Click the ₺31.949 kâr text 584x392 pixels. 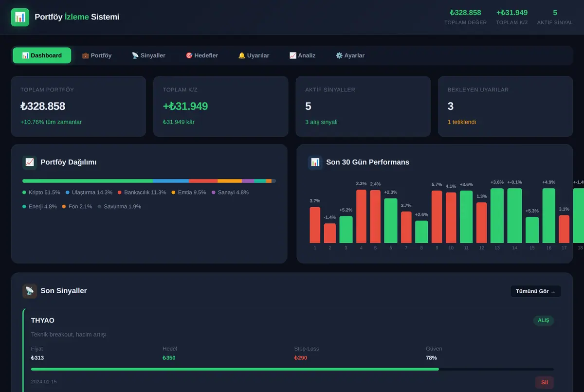179,122
